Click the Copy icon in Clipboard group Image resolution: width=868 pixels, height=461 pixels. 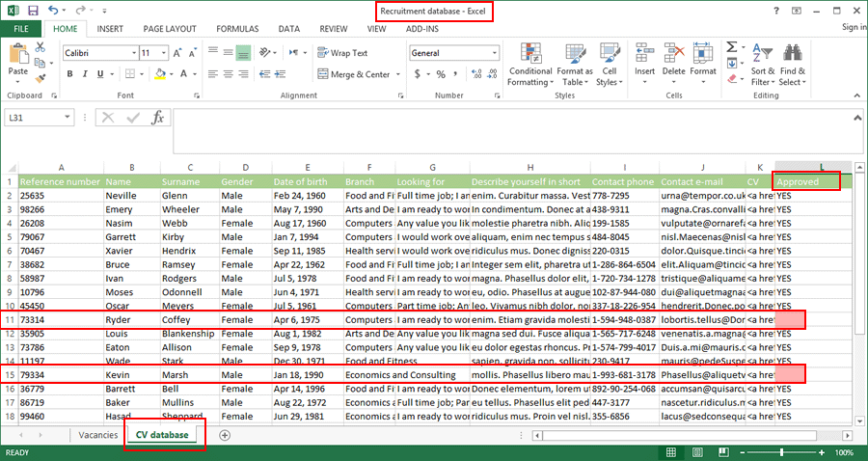40,63
